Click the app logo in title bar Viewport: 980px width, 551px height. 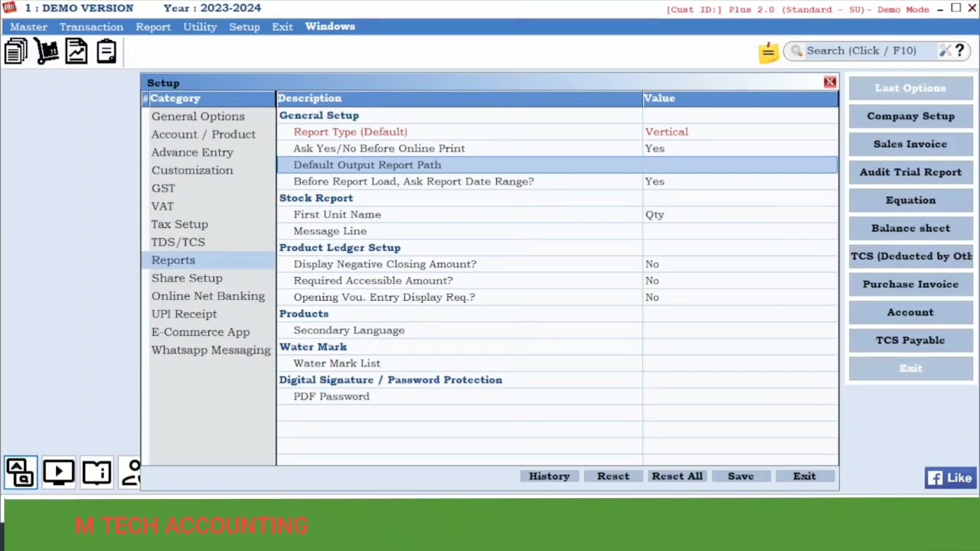(9, 8)
